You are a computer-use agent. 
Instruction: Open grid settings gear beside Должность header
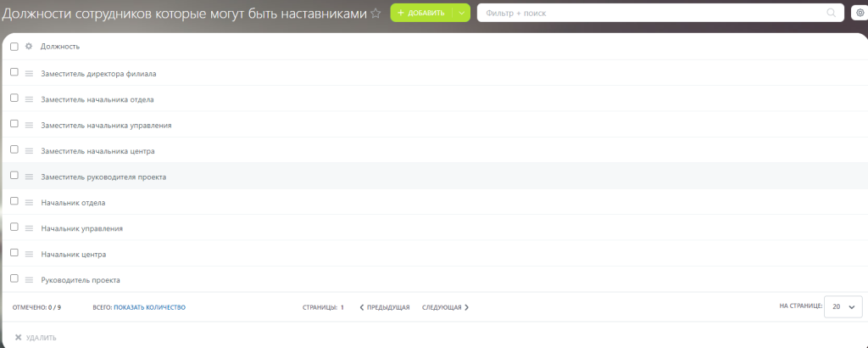(x=29, y=47)
